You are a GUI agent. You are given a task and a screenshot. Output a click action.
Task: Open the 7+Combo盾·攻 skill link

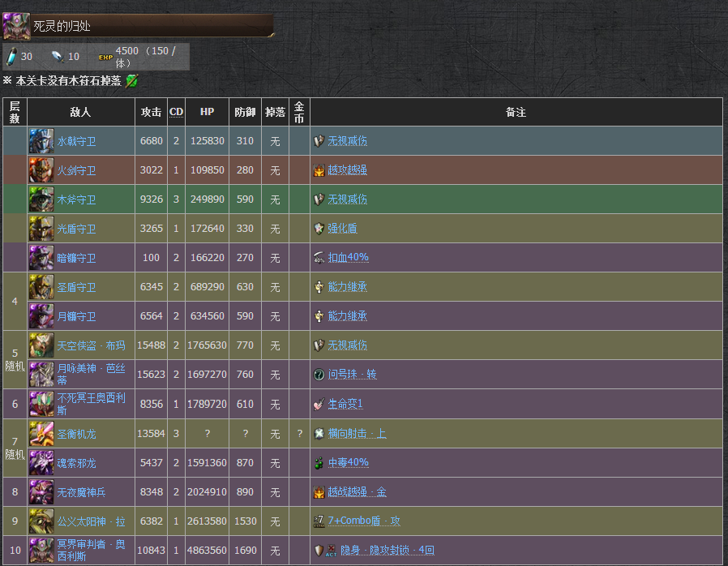363,521
